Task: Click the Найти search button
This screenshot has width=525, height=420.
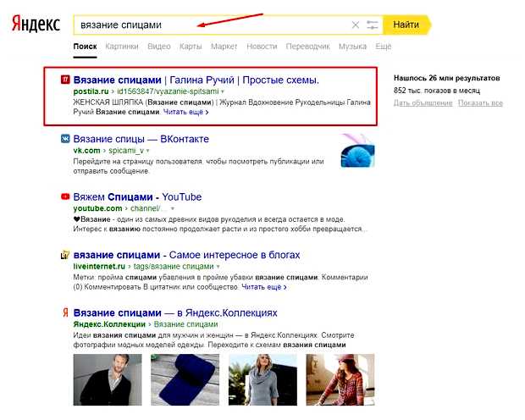Action: click(x=406, y=25)
